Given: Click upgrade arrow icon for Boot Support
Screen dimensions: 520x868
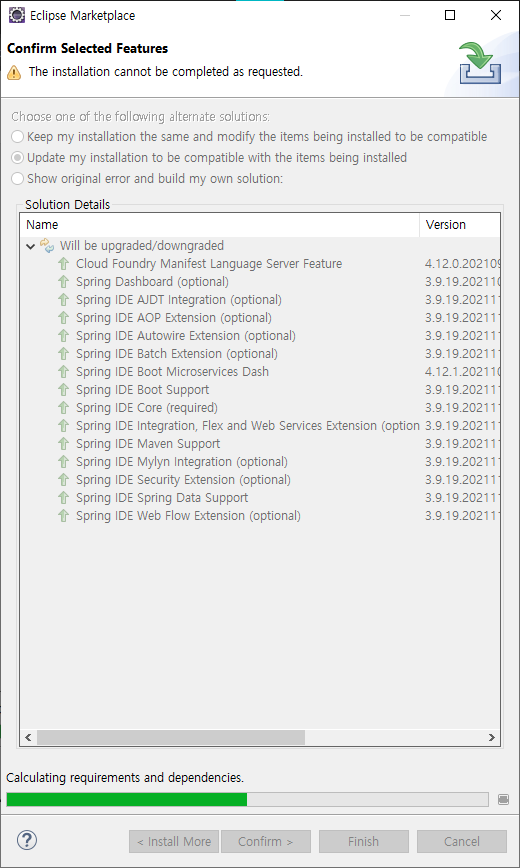Looking at the screenshot, I should [x=64, y=390].
